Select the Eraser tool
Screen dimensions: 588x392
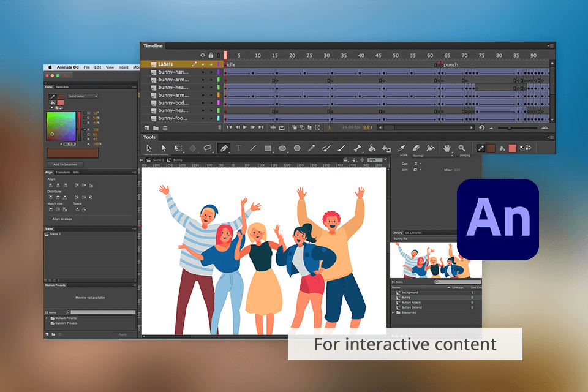[x=416, y=148]
